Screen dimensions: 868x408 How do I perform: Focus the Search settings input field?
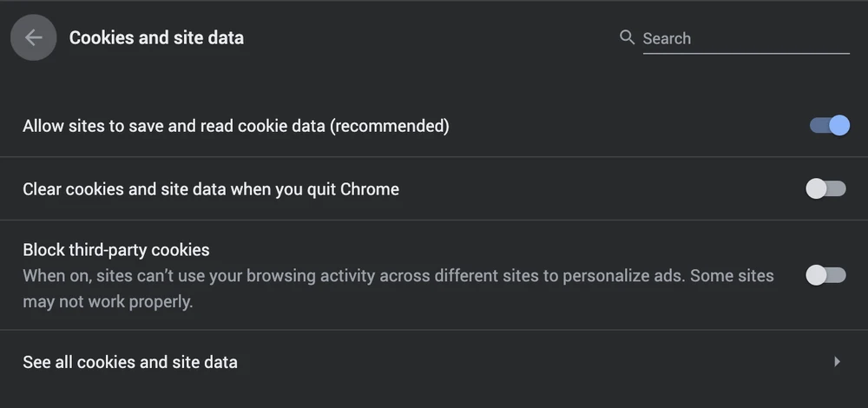[745, 39]
